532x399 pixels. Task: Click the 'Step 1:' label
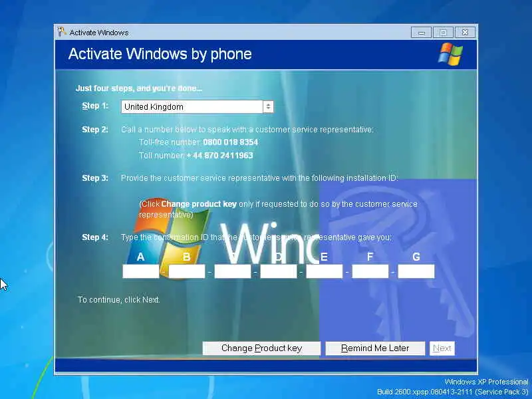coord(95,106)
